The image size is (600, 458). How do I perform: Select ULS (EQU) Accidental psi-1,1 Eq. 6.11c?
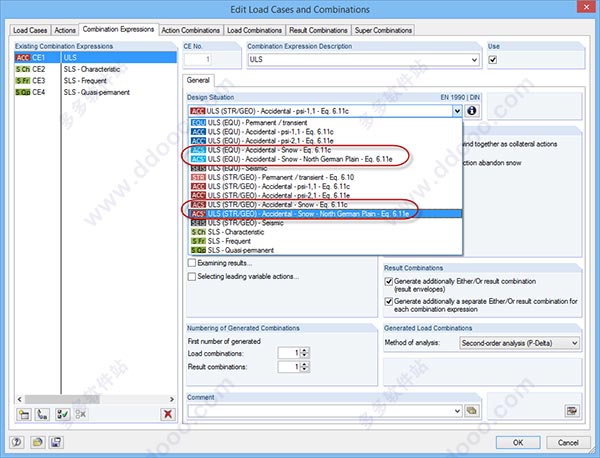coord(326,132)
